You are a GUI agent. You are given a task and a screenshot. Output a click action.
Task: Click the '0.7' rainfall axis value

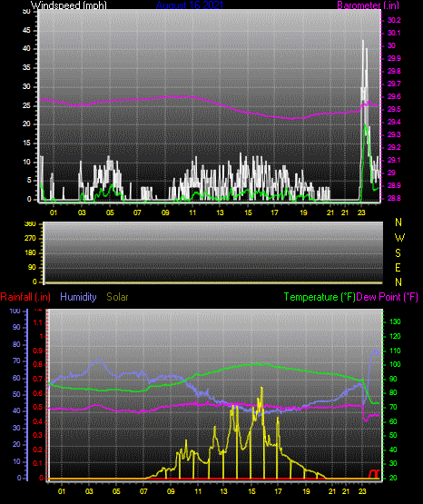(x=38, y=379)
